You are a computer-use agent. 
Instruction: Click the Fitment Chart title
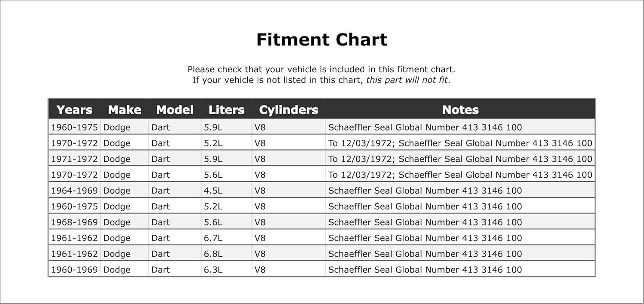pos(322,40)
